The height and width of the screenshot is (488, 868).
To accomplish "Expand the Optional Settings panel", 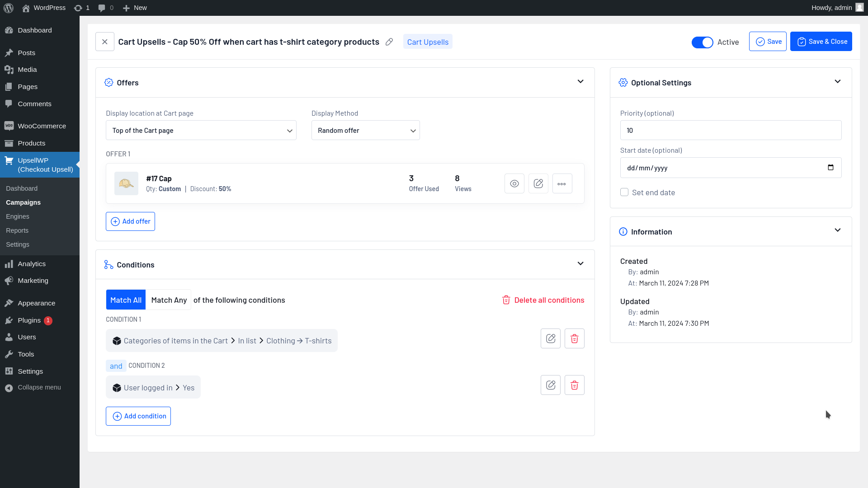I will (x=838, y=82).
